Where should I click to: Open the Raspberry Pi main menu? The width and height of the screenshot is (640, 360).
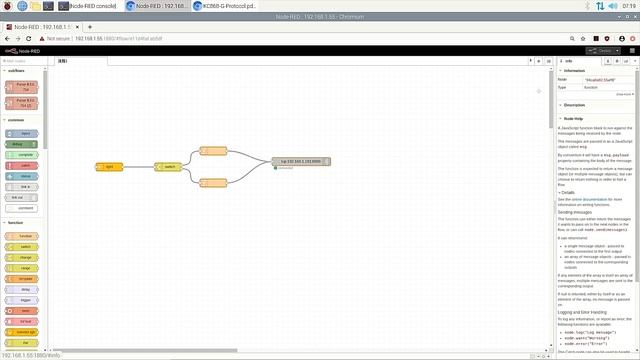pyautogui.click(x=7, y=6)
